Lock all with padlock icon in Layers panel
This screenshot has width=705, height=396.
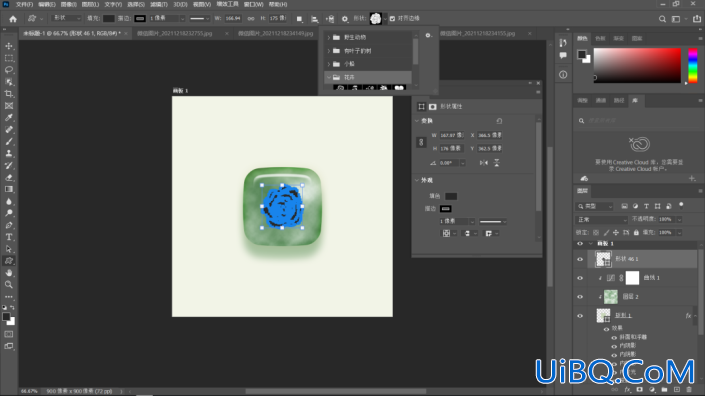point(636,232)
